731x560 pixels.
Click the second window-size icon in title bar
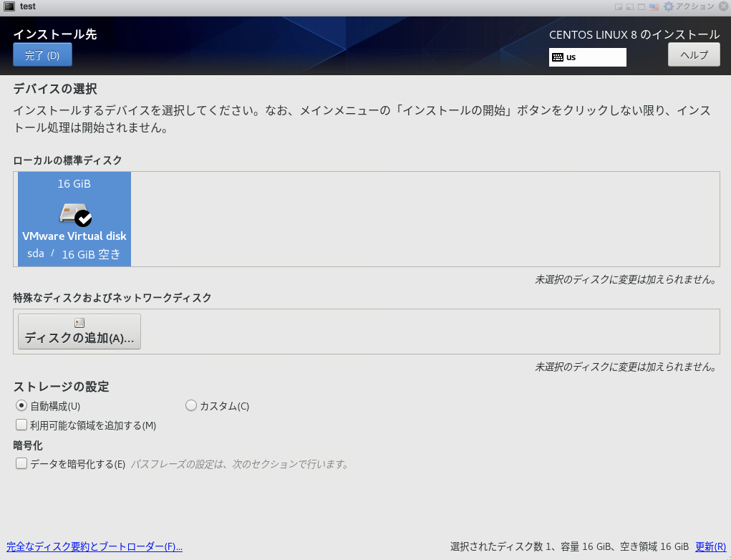[x=630, y=7]
